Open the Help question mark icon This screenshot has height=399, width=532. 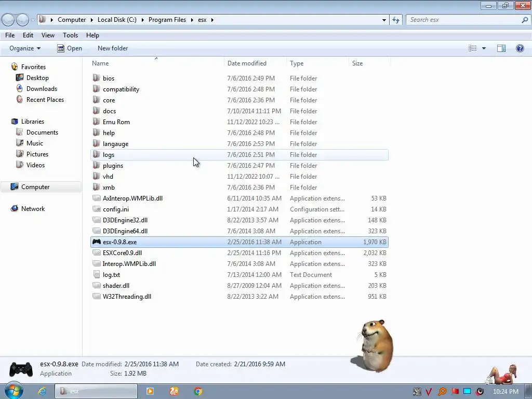[x=520, y=48]
